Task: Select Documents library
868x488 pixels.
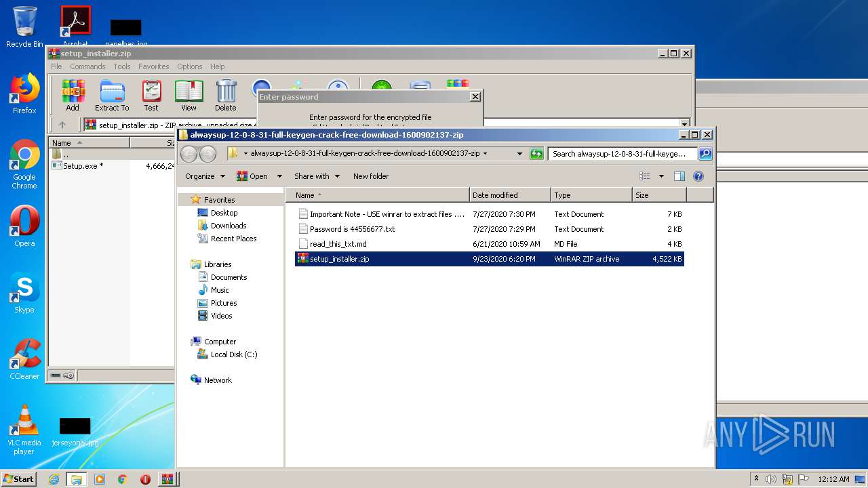Action: pyautogui.click(x=229, y=277)
